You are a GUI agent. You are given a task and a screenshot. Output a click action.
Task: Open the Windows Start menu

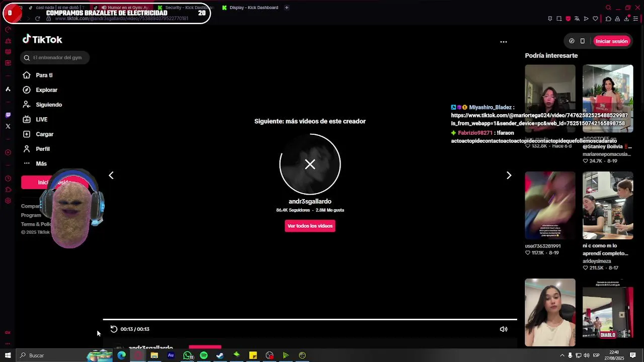8,355
